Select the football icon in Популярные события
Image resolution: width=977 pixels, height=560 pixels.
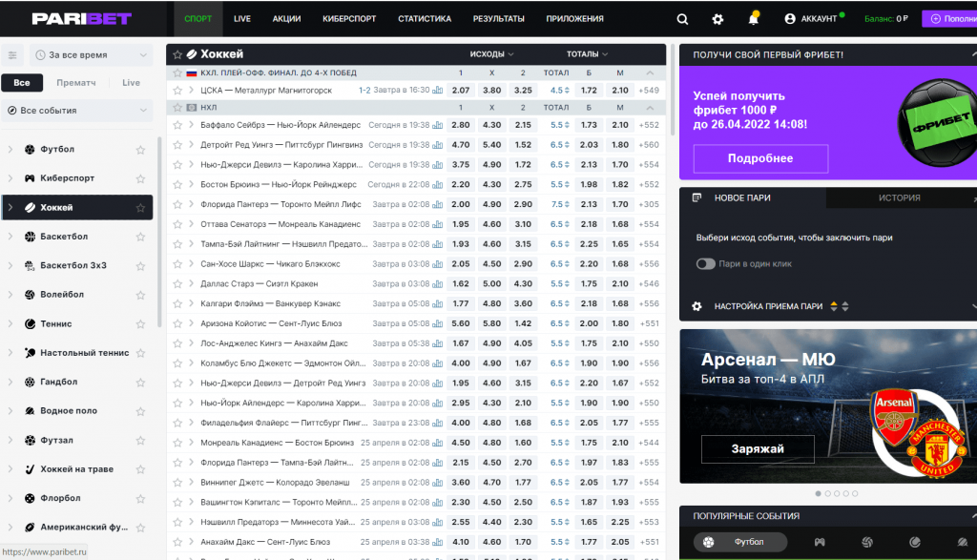[709, 542]
